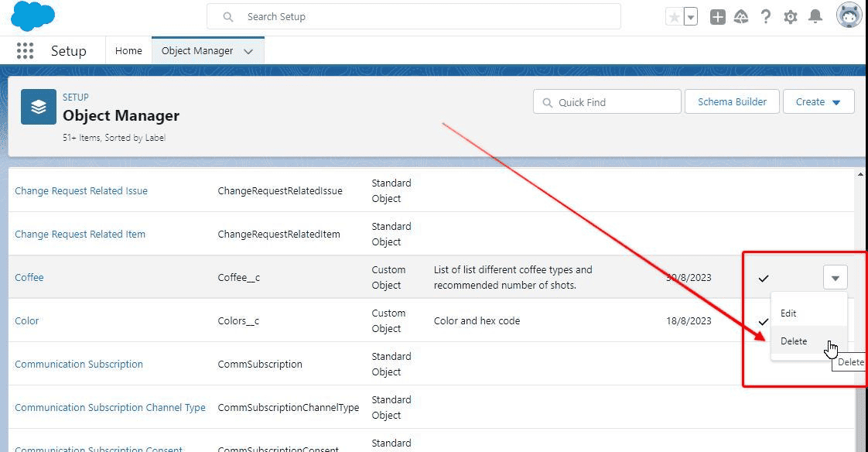Viewport: 868px width, 452px height.
Task: Select the ChangeRequestRelatedIssue API name
Action: (280, 191)
